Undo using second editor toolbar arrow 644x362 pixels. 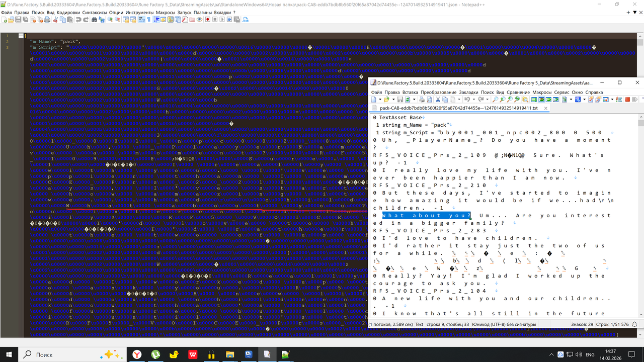point(467,100)
